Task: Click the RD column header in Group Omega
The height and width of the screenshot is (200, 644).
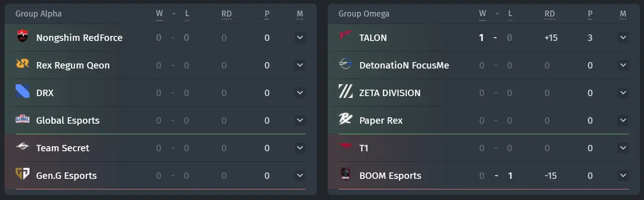Action: click(550, 14)
